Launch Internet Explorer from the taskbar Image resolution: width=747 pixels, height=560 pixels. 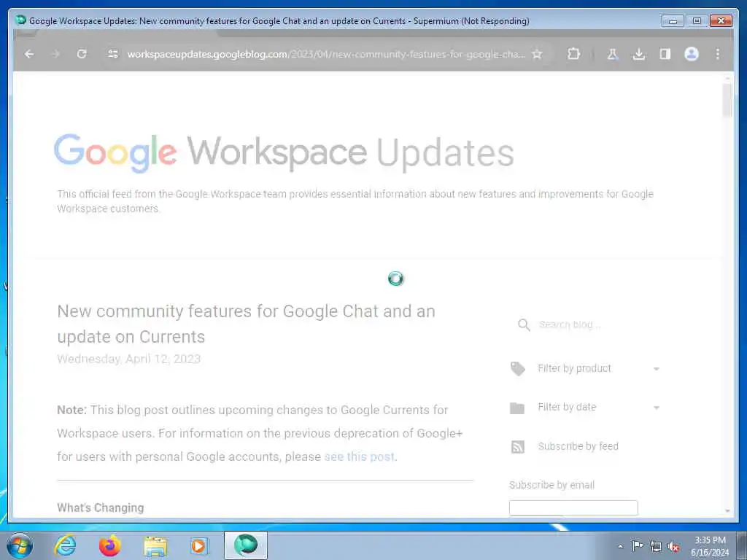click(65, 545)
